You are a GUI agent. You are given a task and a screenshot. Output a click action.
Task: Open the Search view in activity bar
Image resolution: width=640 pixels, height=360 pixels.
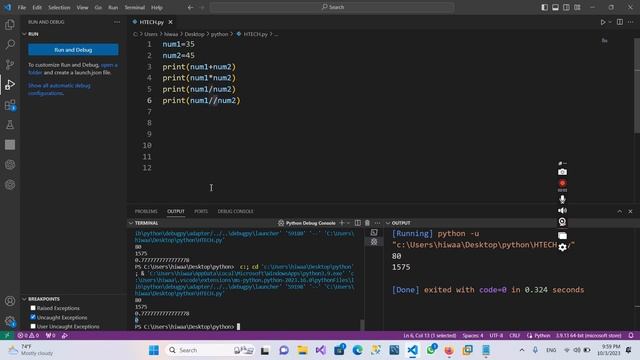pos(10,44)
